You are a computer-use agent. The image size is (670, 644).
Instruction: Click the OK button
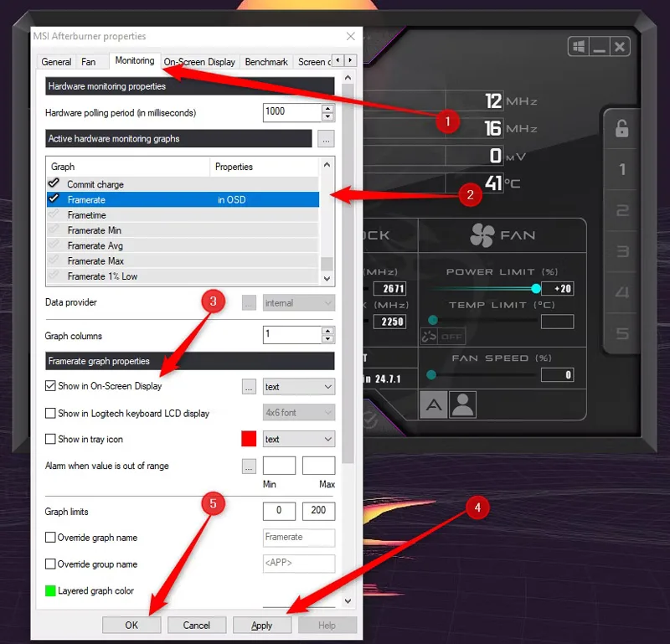131,626
